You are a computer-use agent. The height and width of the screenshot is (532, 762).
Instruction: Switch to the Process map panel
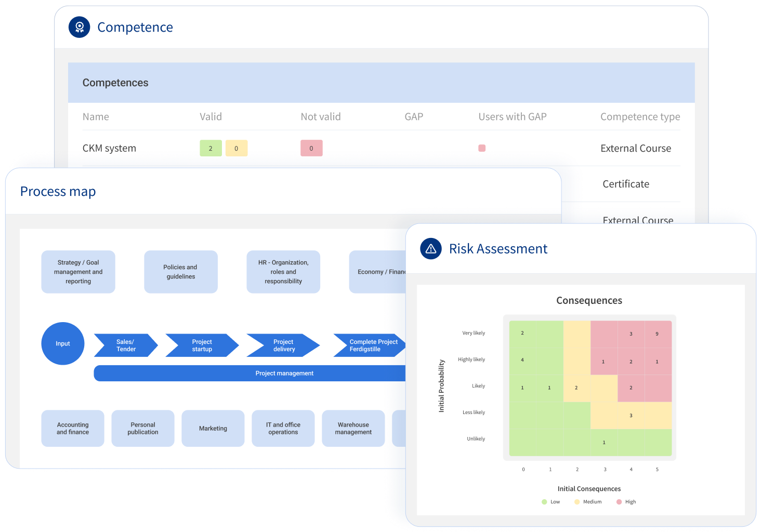(x=58, y=191)
